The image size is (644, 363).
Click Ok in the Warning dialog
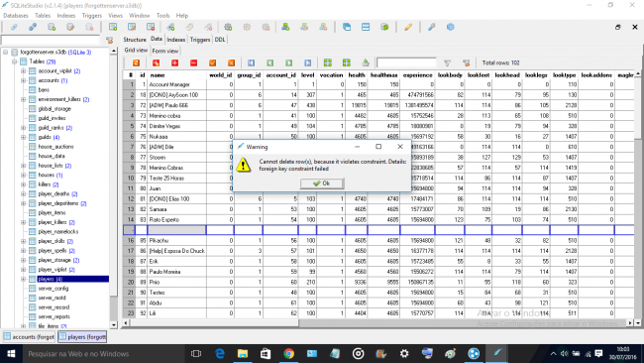[x=322, y=183]
